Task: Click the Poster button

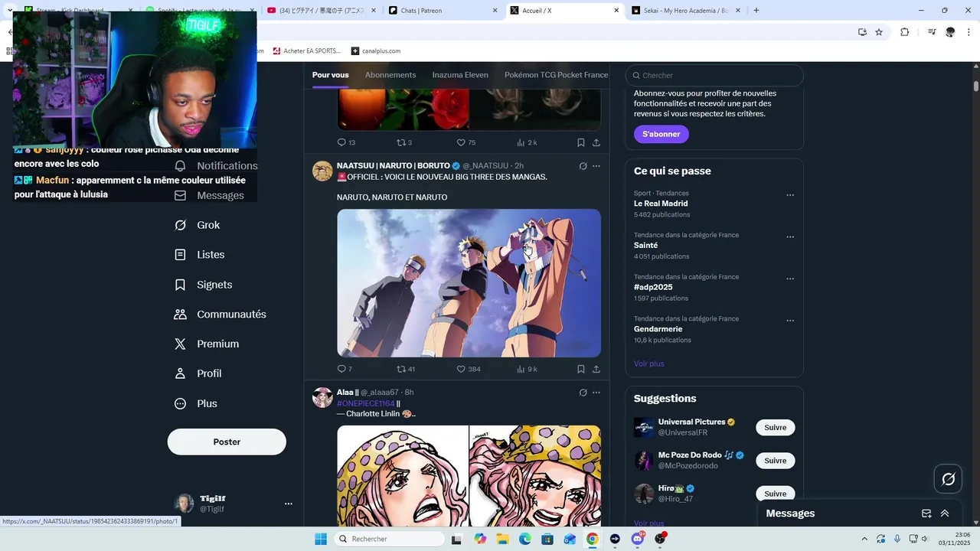Action: coord(227,442)
